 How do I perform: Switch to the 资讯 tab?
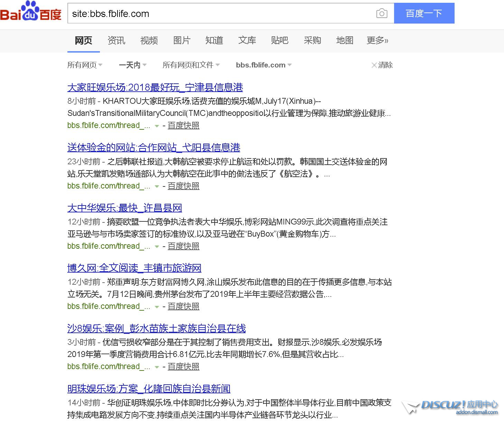[116, 40]
